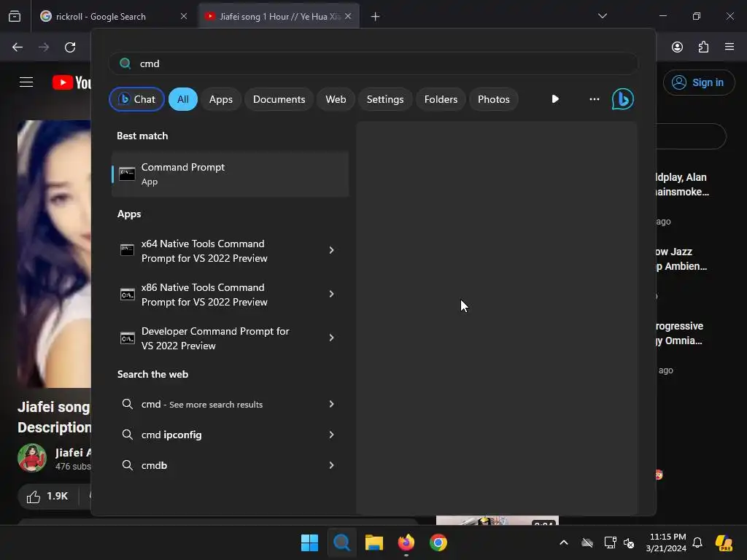Click the cloud sync off tray icon
The height and width of the screenshot is (560, 747).
coord(587,542)
